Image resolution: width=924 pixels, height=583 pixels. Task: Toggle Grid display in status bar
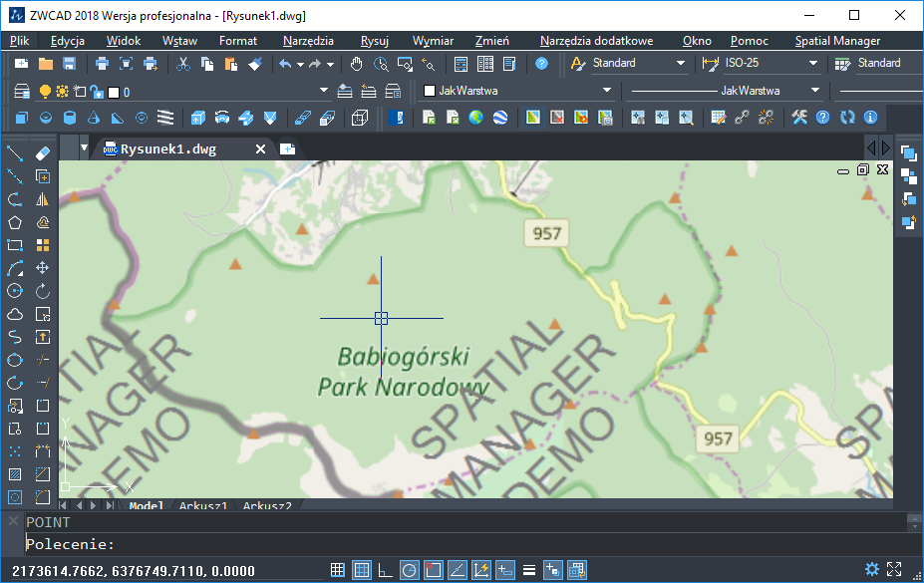point(361,570)
